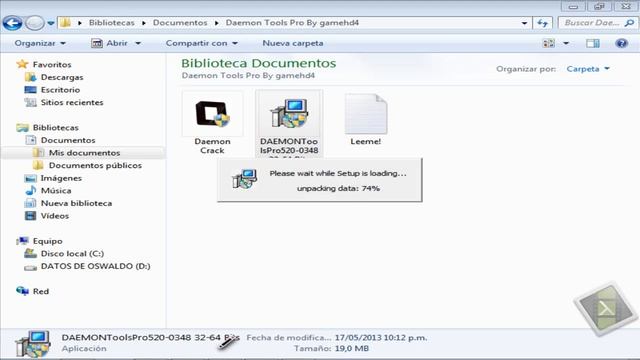Open Nueva biblioteca in the sidebar

click(x=76, y=203)
